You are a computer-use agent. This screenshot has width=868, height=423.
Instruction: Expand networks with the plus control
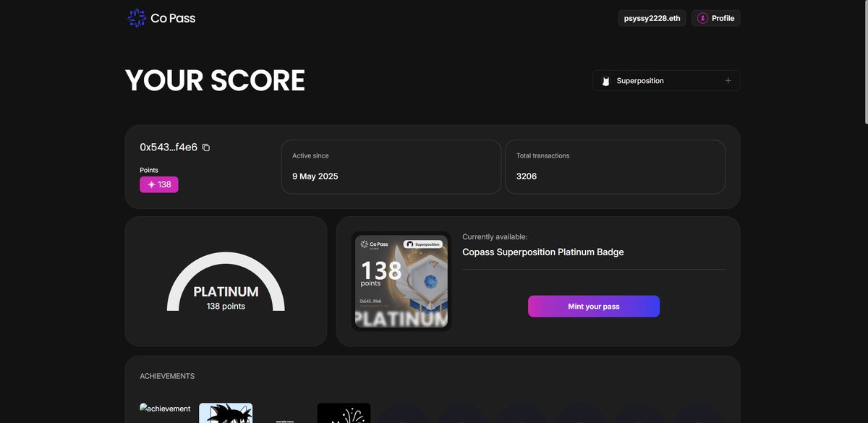[728, 80]
